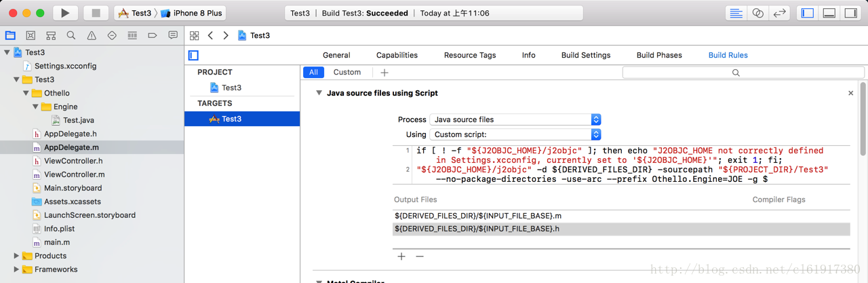Viewport: 868px width, 283px height.
Task: Toggle the bottom Debug area visibility
Action: 829,13
